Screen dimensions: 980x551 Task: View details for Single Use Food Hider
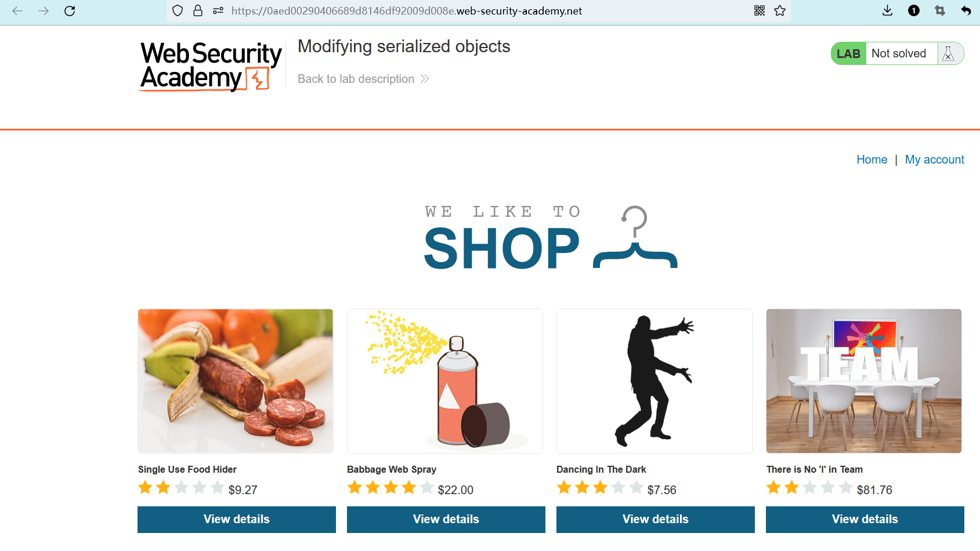click(x=237, y=519)
